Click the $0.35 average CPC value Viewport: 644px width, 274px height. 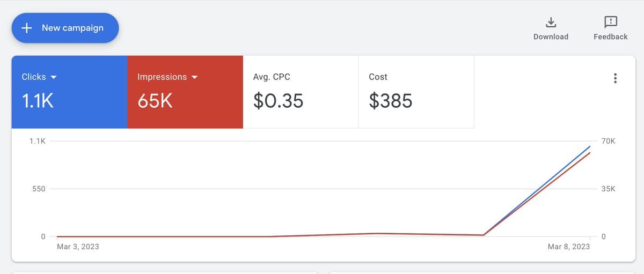278,101
